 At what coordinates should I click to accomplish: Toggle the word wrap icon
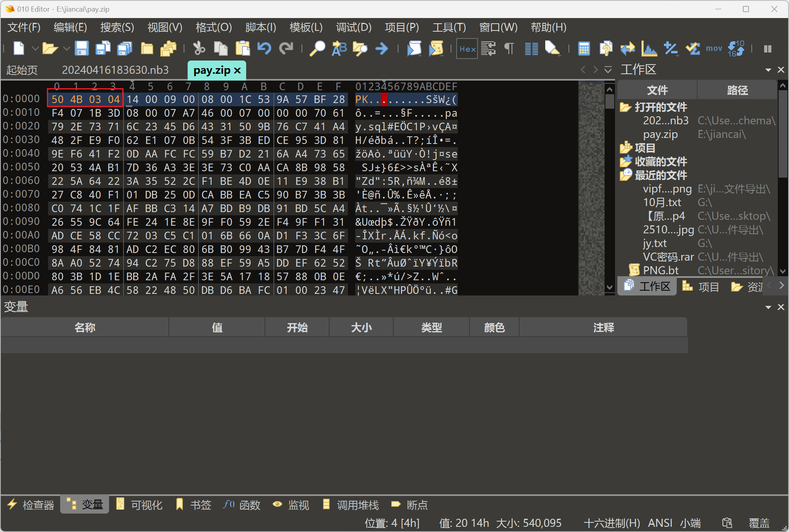pyautogui.click(x=488, y=49)
